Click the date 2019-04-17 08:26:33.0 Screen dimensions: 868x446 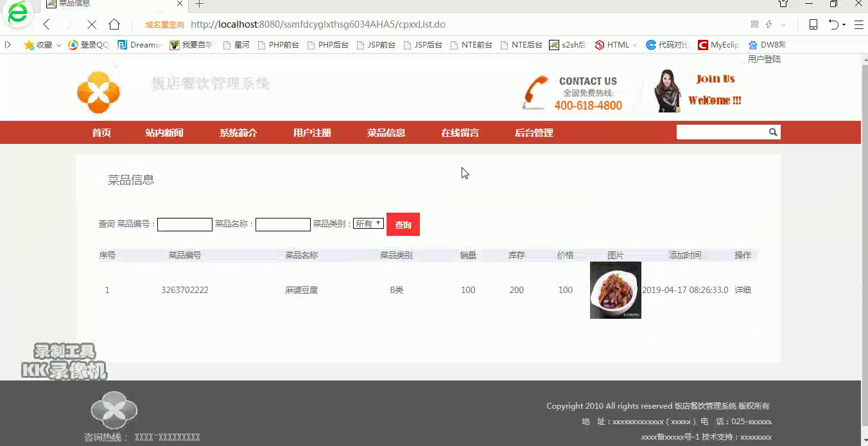point(685,290)
